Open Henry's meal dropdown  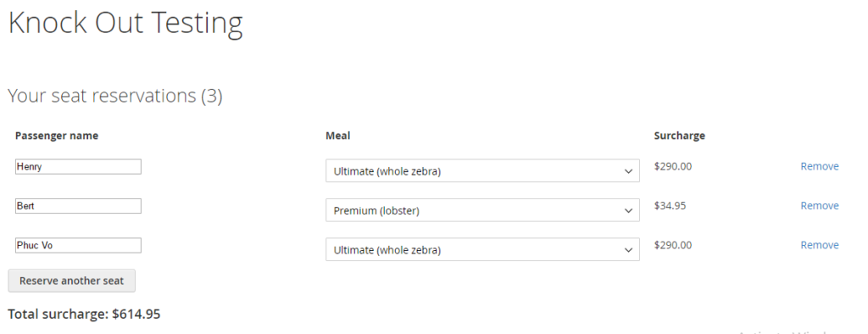coord(482,170)
